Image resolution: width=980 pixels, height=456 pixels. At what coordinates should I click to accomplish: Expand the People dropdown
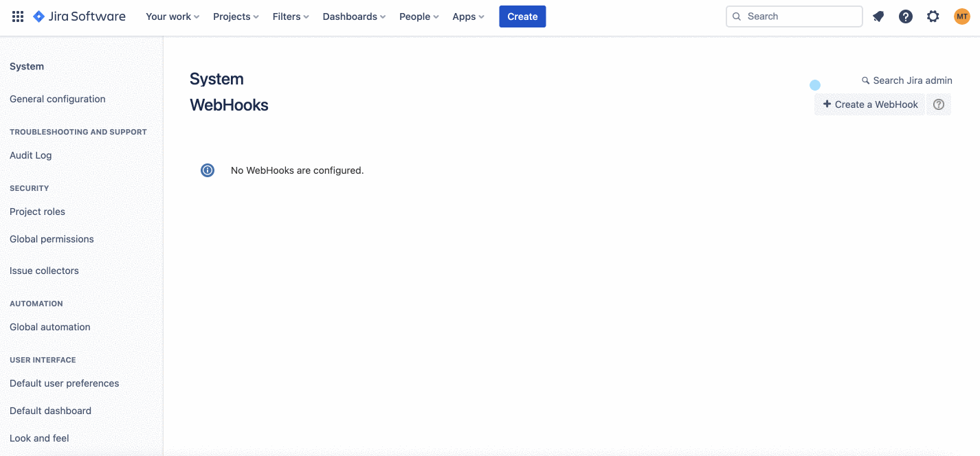coord(419,16)
